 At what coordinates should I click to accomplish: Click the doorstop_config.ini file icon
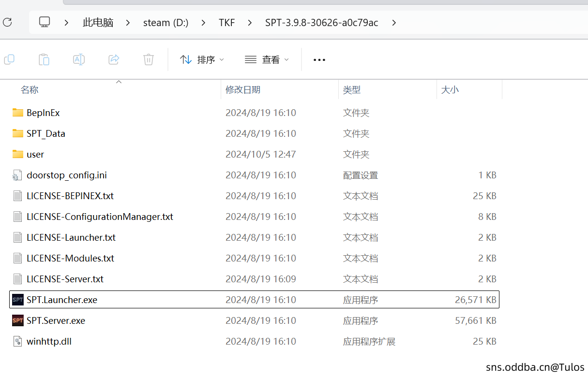point(17,175)
